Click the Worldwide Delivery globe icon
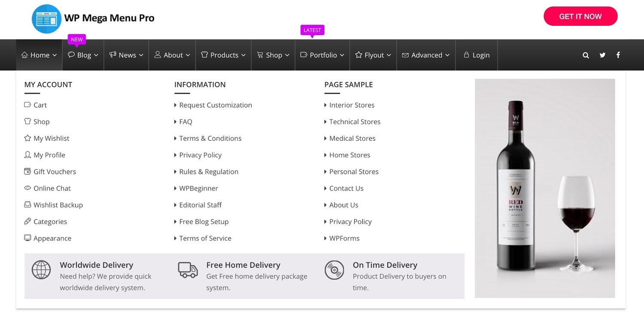This screenshot has width=644, height=312. click(41, 270)
